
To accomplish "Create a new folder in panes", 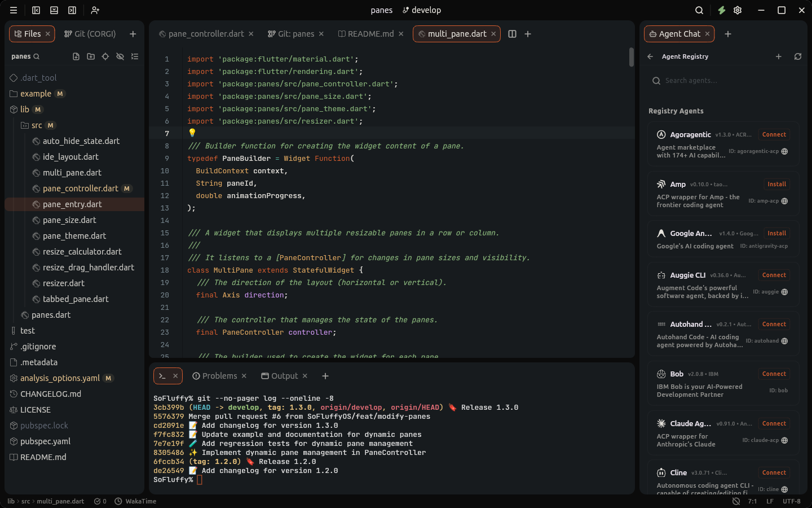I will pos(91,56).
